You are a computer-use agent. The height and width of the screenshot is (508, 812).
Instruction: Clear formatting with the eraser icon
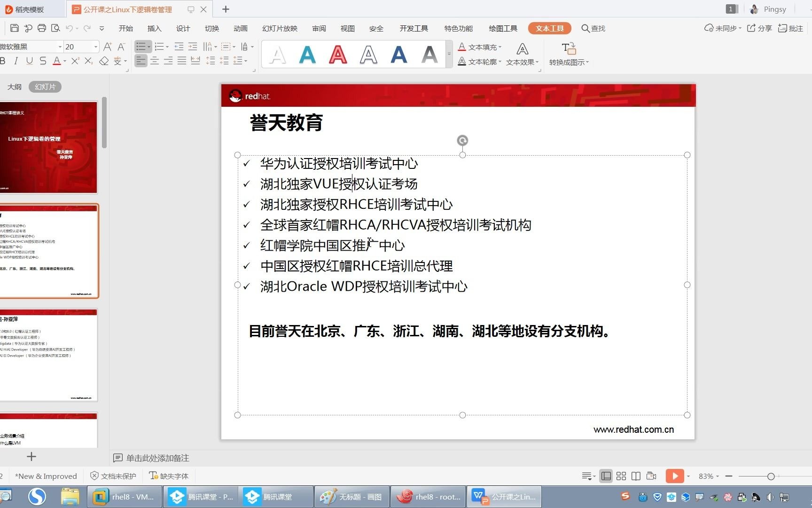pyautogui.click(x=104, y=61)
